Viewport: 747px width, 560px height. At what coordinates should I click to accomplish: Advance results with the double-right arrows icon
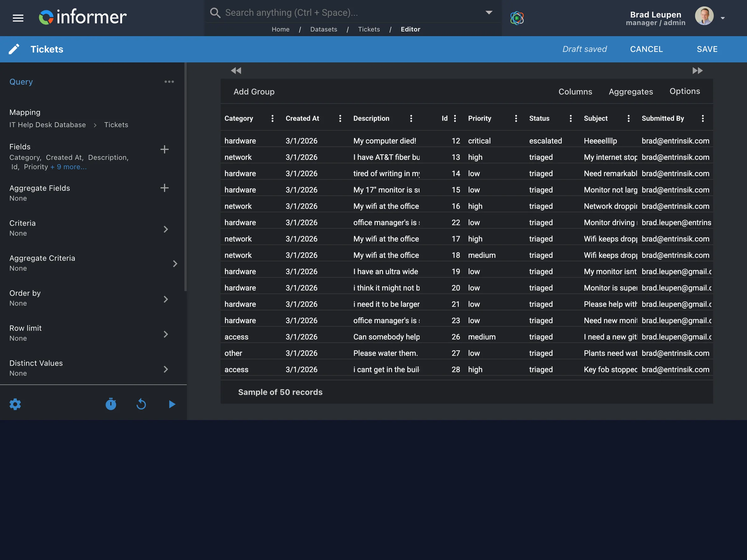point(698,70)
